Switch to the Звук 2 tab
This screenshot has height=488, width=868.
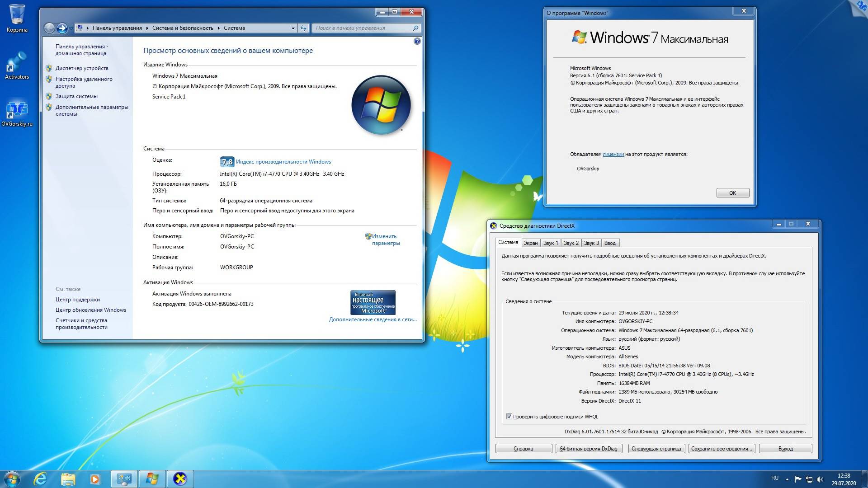pyautogui.click(x=571, y=243)
